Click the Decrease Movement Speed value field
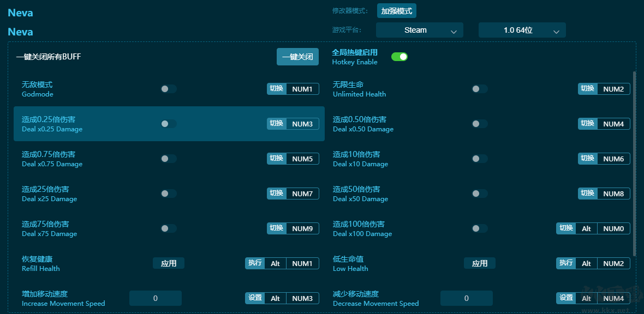Screen dimensions: 644x314 pos(467,298)
